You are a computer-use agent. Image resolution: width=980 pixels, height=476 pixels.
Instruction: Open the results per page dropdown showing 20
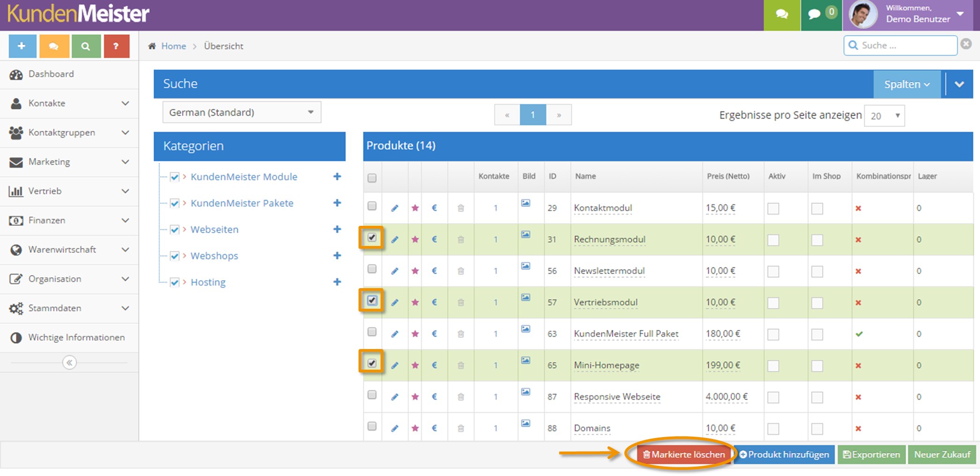pyautogui.click(x=884, y=116)
